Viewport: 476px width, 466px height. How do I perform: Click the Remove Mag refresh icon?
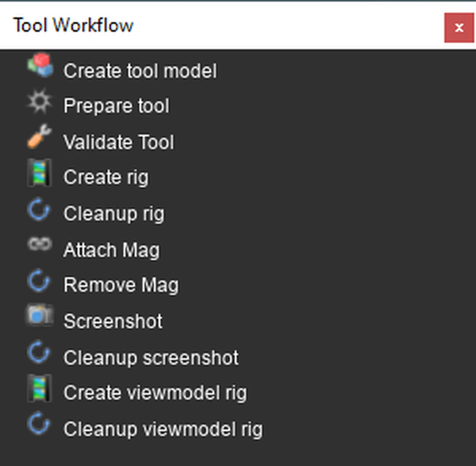40,282
